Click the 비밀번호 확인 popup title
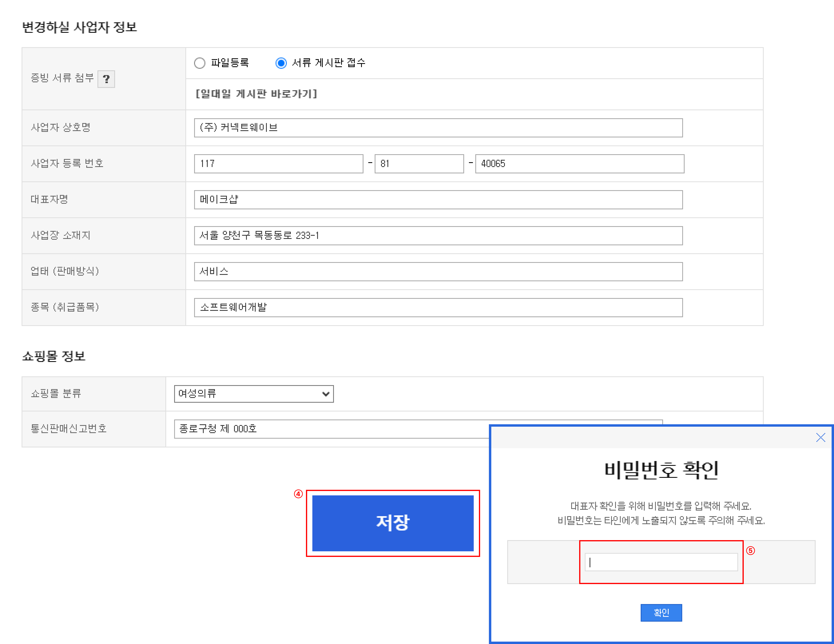This screenshot has height=644, width=834. [661, 469]
